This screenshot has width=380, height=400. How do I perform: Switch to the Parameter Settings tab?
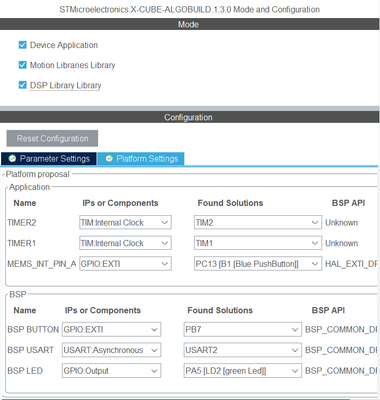point(49,159)
